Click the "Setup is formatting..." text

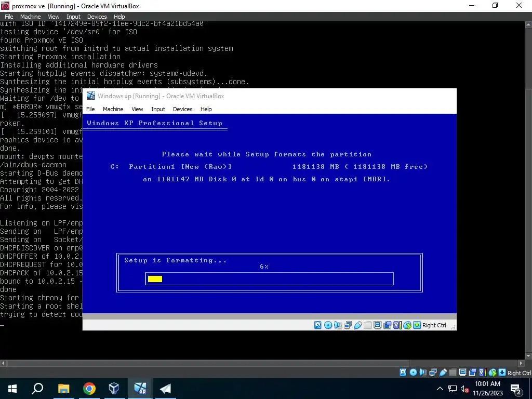tap(175, 260)
